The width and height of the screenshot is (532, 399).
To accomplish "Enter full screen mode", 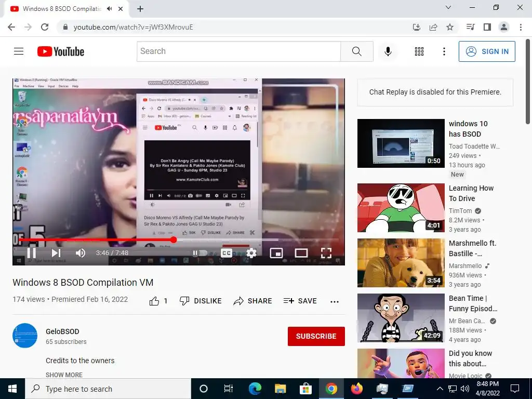I will point(326,253).
